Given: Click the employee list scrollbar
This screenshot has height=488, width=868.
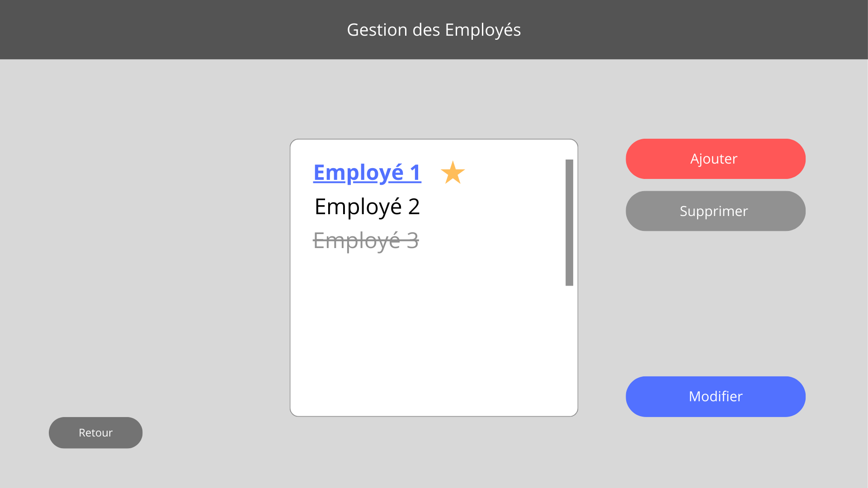Looking at the screenshot, I should (569, 222).
